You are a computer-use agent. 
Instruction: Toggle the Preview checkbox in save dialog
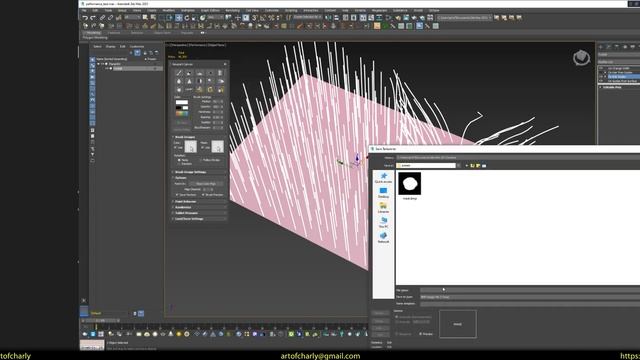pos(420,334)
